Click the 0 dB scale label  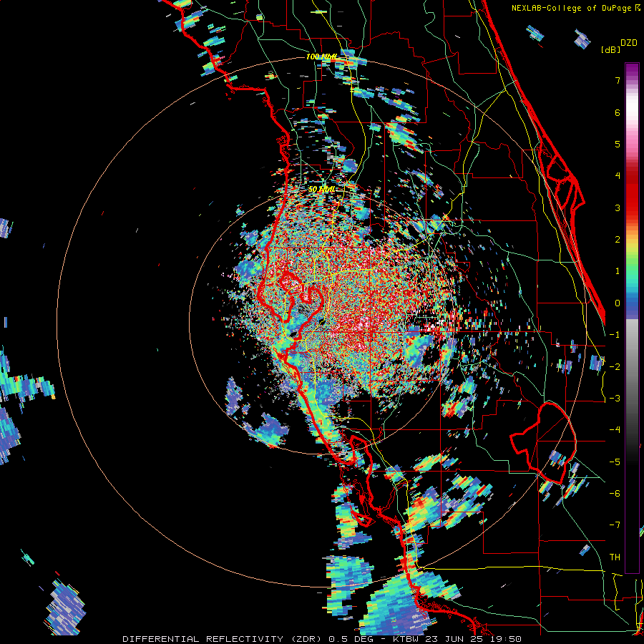pyautogui.click(x=618, y=303)
